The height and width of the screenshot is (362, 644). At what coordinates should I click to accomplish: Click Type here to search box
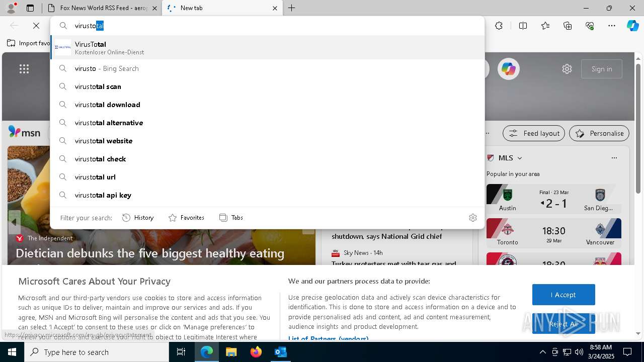(x=97, y=352)
